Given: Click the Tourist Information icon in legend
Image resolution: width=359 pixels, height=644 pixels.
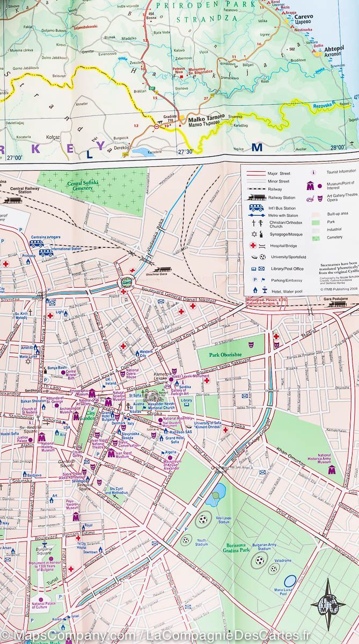Looking at the screenshot, I should 312,173.
